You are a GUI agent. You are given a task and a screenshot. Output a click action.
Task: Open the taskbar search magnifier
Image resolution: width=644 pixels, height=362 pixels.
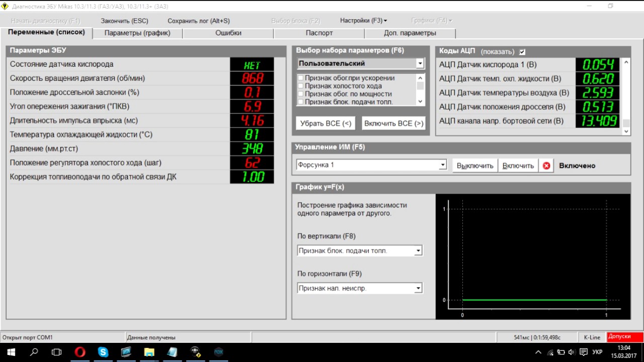34,352
